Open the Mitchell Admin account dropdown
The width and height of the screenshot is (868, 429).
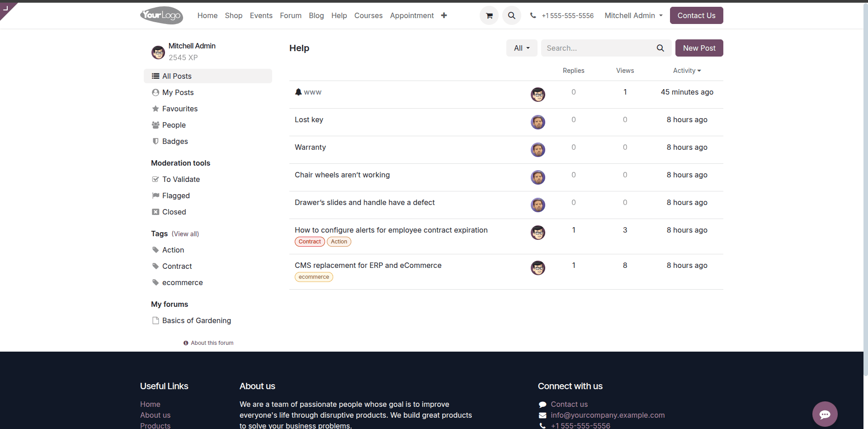pos(632,15)
